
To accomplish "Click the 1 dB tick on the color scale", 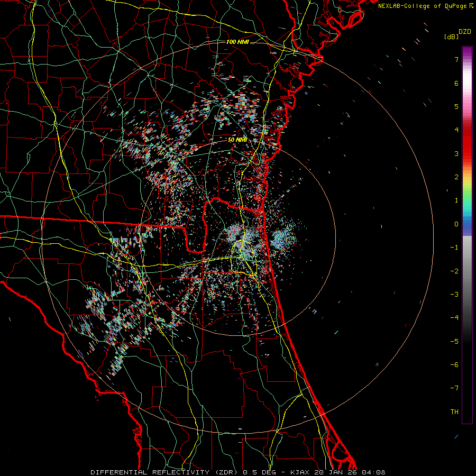I will pos(456,200).
